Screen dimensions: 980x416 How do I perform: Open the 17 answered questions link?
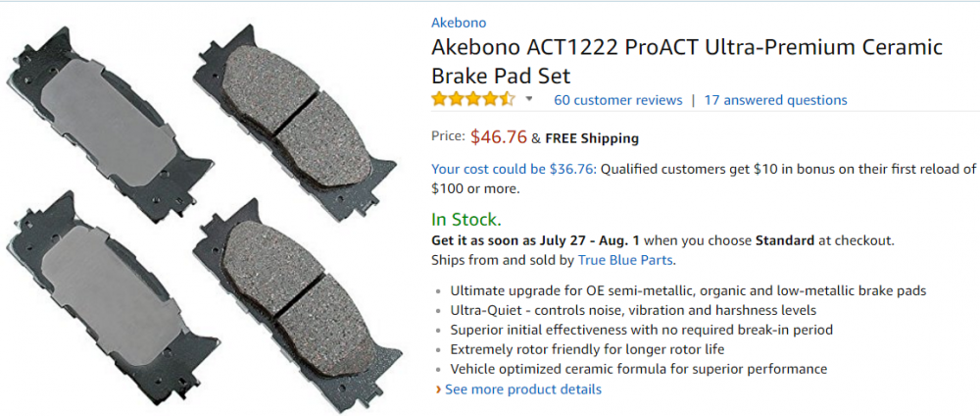click(775, 100)
